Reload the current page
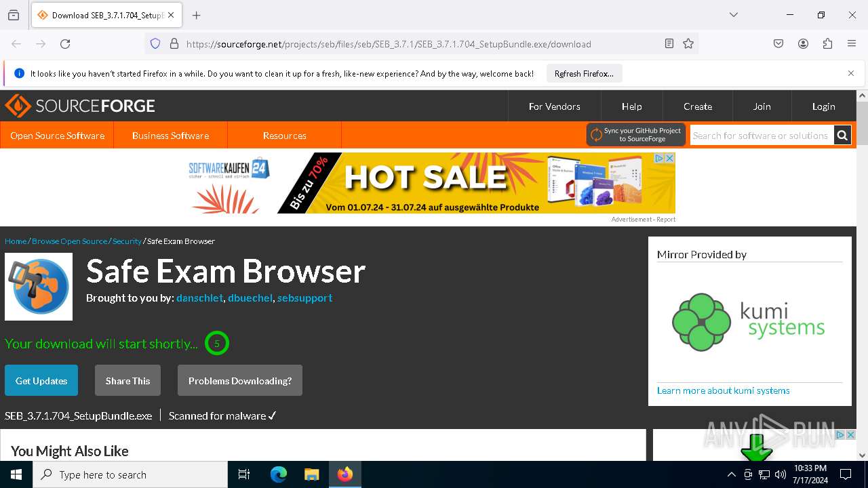The height and width of the screenshot is (488, 868). pos(65,44)
